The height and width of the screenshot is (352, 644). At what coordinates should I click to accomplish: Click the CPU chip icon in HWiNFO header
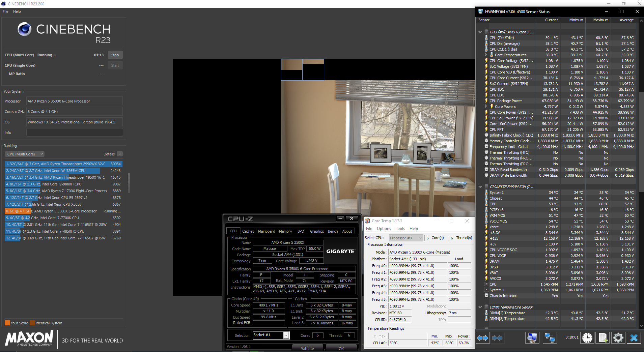486,32
